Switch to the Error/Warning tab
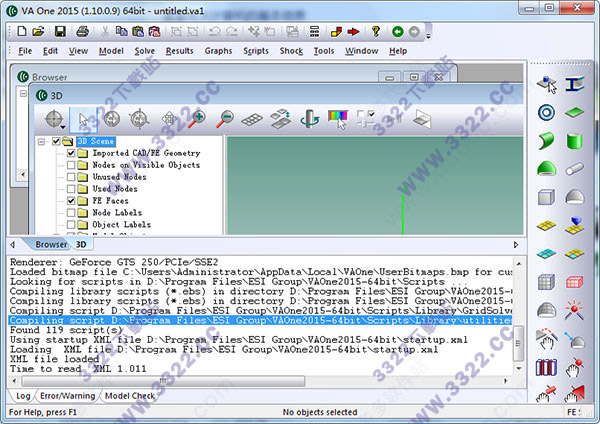600x424 pixels. pyautogui.click(x=67, y=396)
